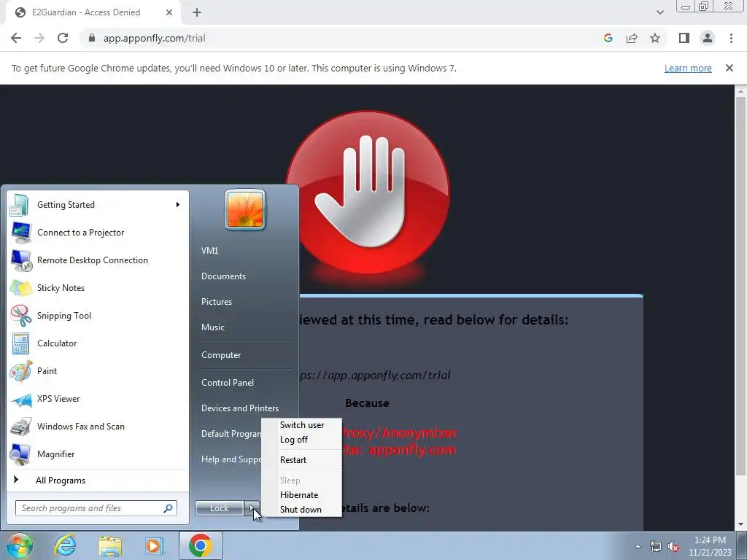Open the Snipping Tool
The height and width of the screenshot is (560, 747).
point(98,315)
